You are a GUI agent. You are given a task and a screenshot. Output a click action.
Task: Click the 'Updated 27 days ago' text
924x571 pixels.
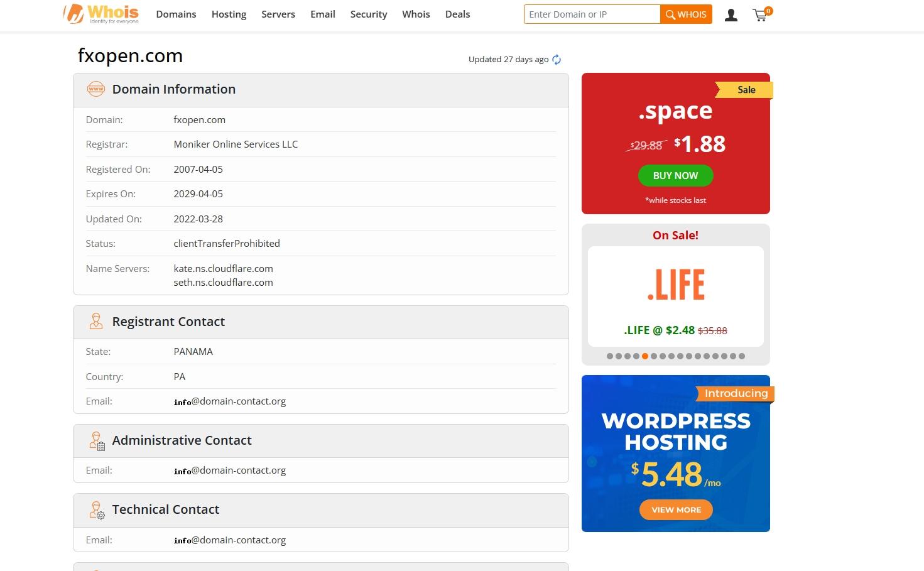(x=509, y=60)
